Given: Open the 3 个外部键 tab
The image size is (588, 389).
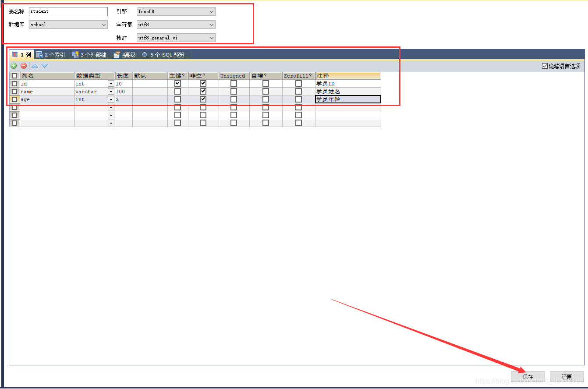Looking at the screenshot, I should click(89, 55).
